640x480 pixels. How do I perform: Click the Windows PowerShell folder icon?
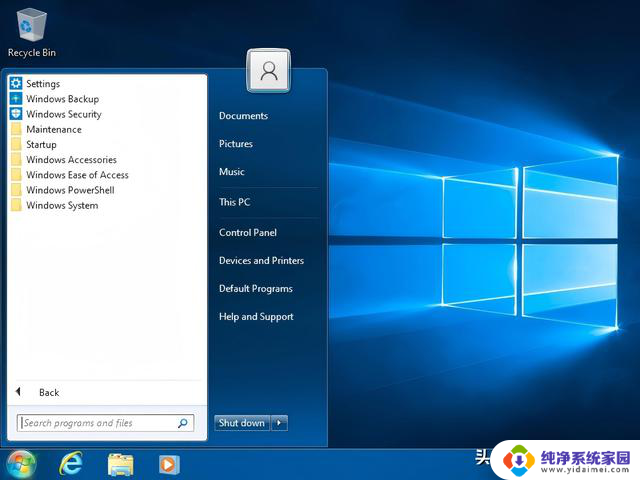click(16, 190)
